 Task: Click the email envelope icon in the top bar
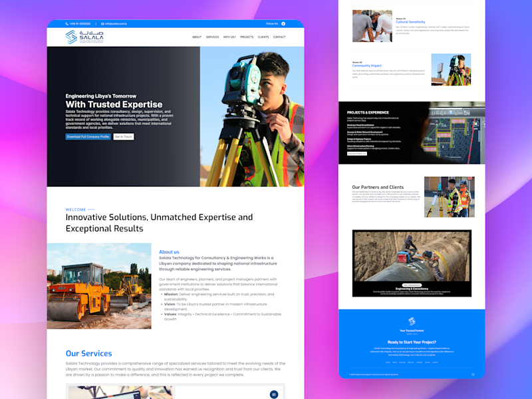102,24
